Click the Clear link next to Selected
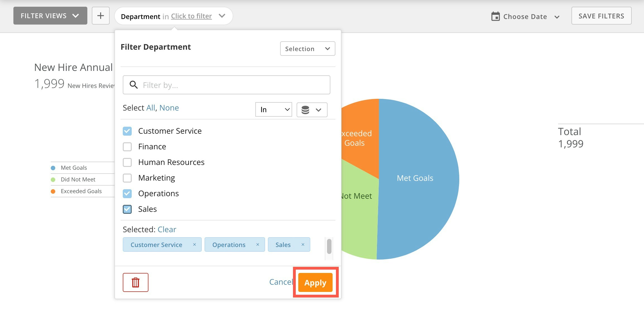This screenshot has width=644, height=331. point(167,229)
